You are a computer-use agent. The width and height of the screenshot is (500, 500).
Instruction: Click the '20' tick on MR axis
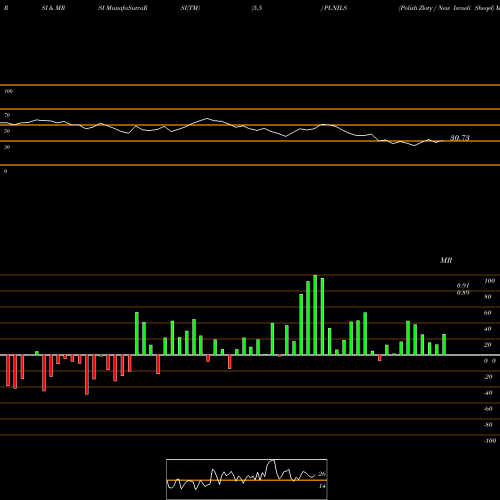click(488, 345)
